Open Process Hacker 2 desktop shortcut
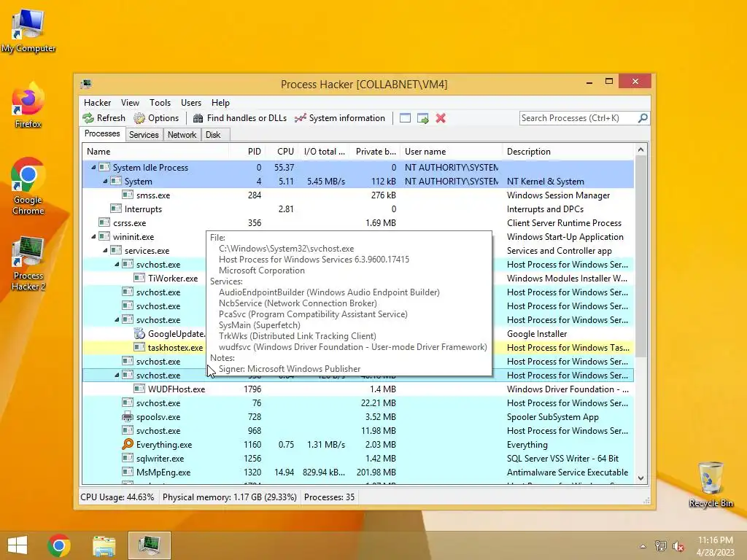The image size is (747, 560). pyautogui.click(x=28, y=263)
